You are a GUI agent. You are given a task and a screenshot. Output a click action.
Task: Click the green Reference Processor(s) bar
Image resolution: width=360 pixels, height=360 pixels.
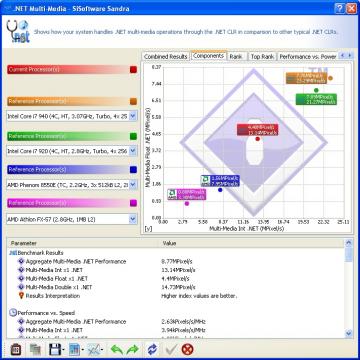click(68, 136)
